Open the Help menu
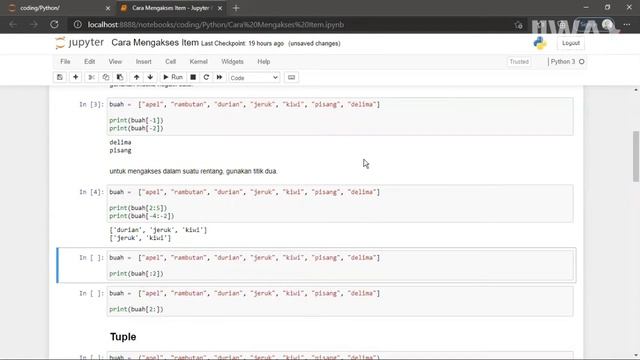 point(264,62)
